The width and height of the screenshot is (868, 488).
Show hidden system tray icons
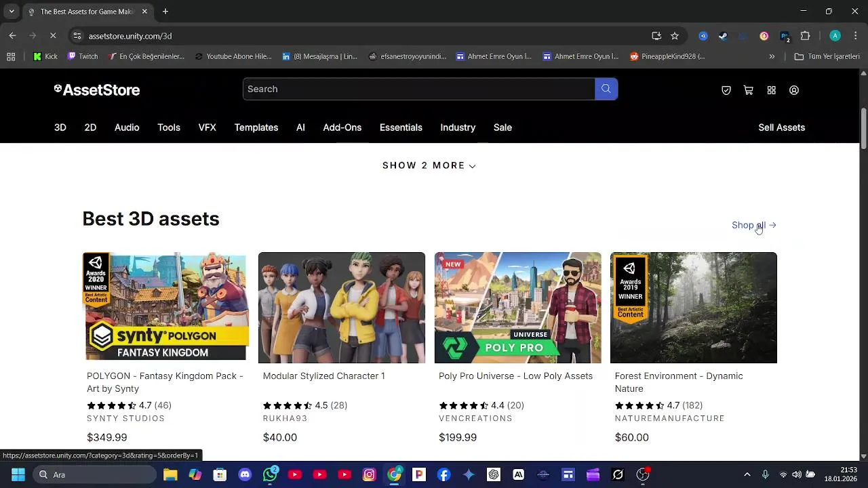point(747,474)
